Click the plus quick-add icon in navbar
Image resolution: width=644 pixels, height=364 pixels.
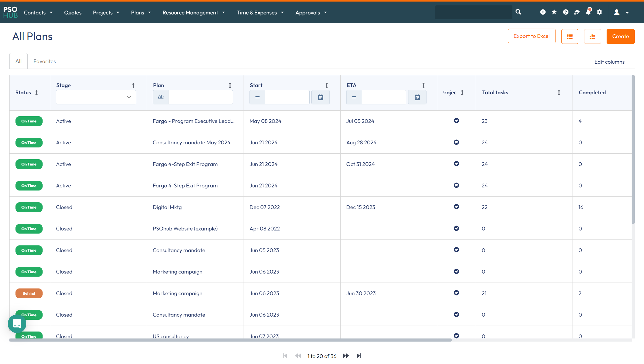coord(543,12)
